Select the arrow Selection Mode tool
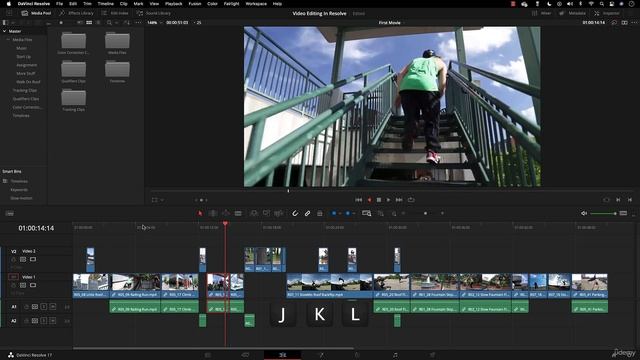 [x=200, y=213]
